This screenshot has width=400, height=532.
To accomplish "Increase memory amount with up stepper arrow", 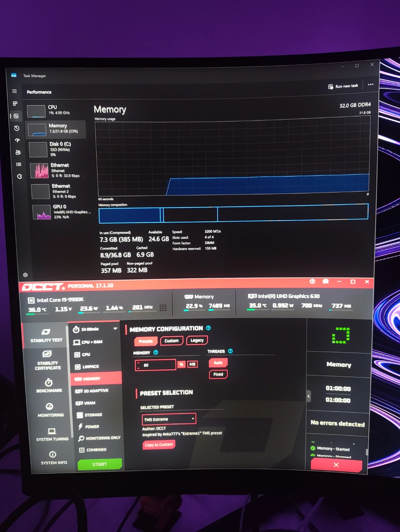I will 138,363.
